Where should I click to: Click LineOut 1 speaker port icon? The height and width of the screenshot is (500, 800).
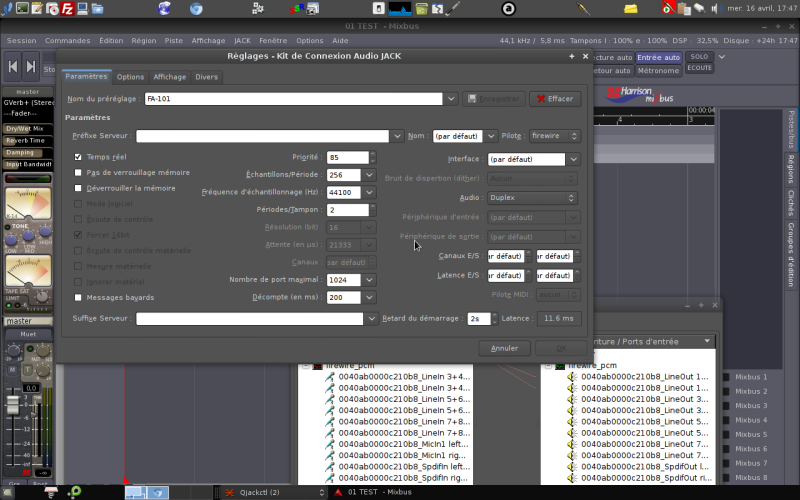572,377
